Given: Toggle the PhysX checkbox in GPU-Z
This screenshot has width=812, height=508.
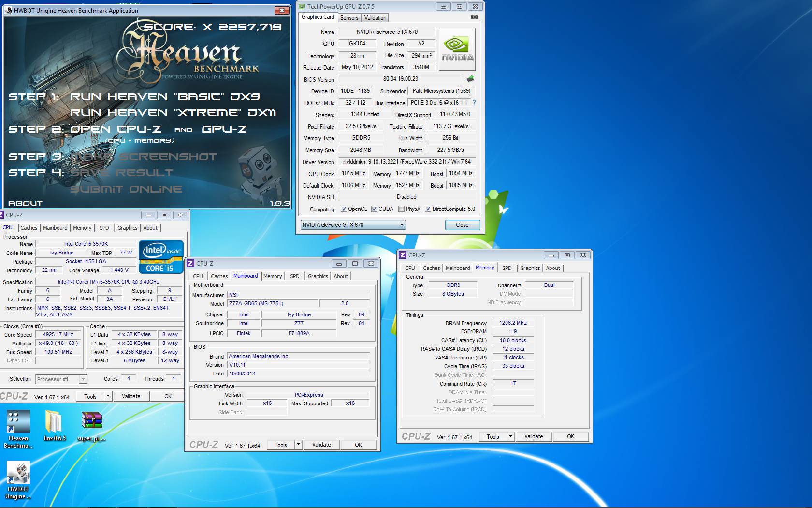Looking at the screenshot, I should [401, 209].
